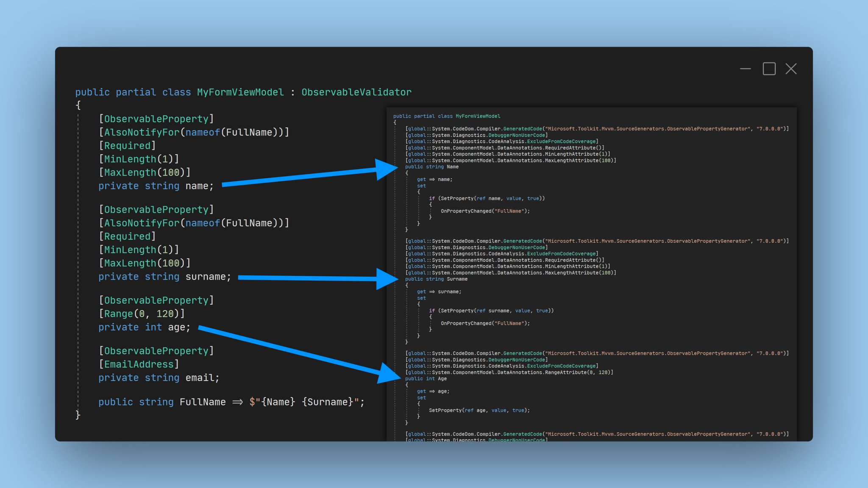
Task: Click the generated panel's MyFormViewModel header line
Action: (x=446, y=116)
